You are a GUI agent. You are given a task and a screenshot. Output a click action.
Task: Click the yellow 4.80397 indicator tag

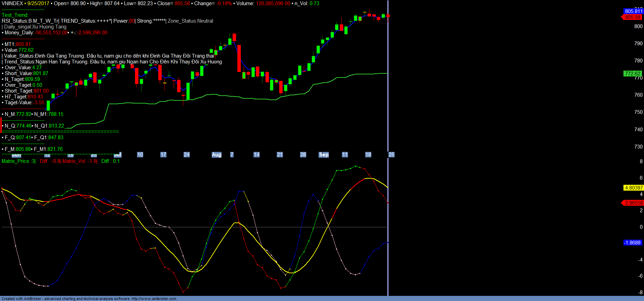(x=633, y=188)
